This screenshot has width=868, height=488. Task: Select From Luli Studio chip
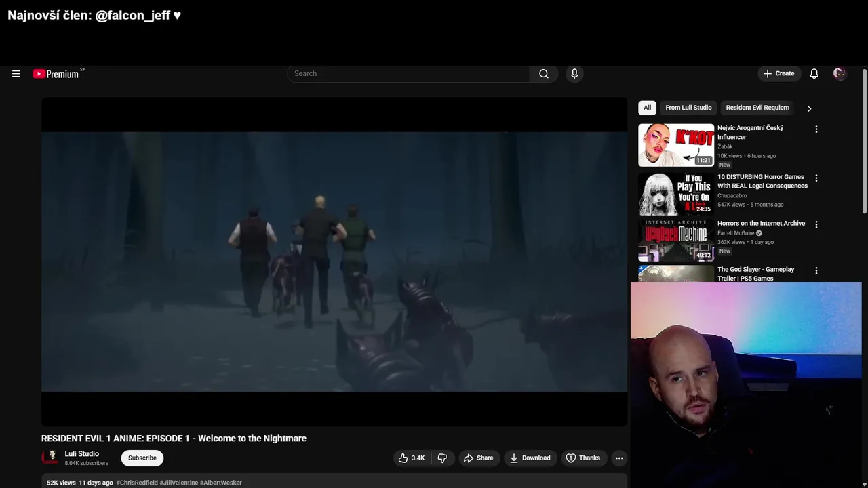tap(688, 108)
